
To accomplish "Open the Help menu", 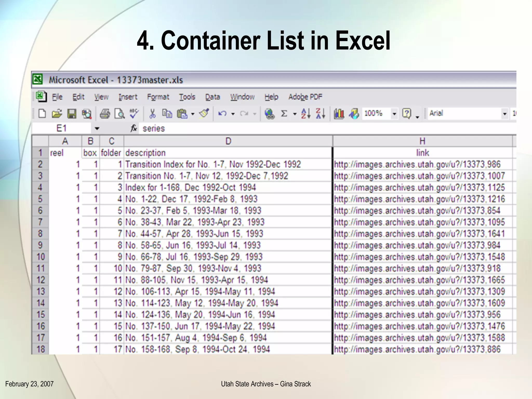I will click(271, 97).
